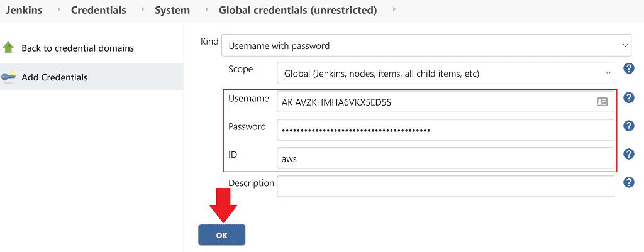The height and width of the screenshot is (252, 644).
Task: Navigate to Credentials breadcrumb
Action: click(x=98, y=10)
